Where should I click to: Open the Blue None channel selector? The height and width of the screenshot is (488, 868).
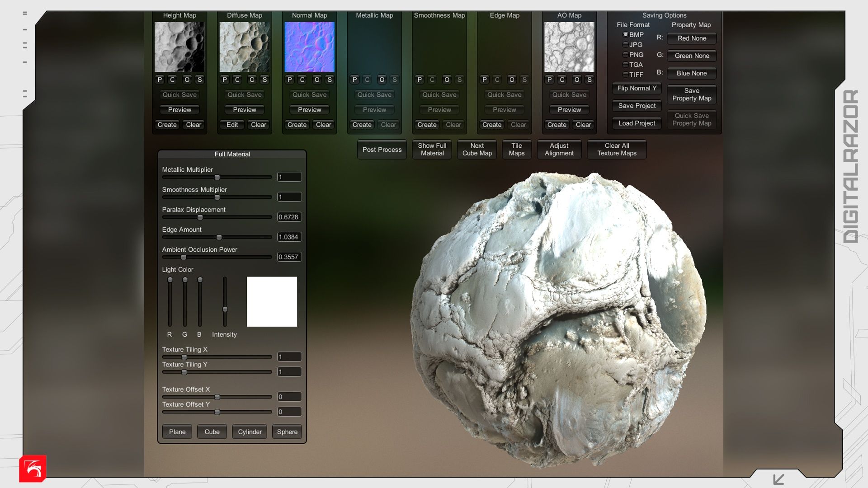tap(692, 73)
